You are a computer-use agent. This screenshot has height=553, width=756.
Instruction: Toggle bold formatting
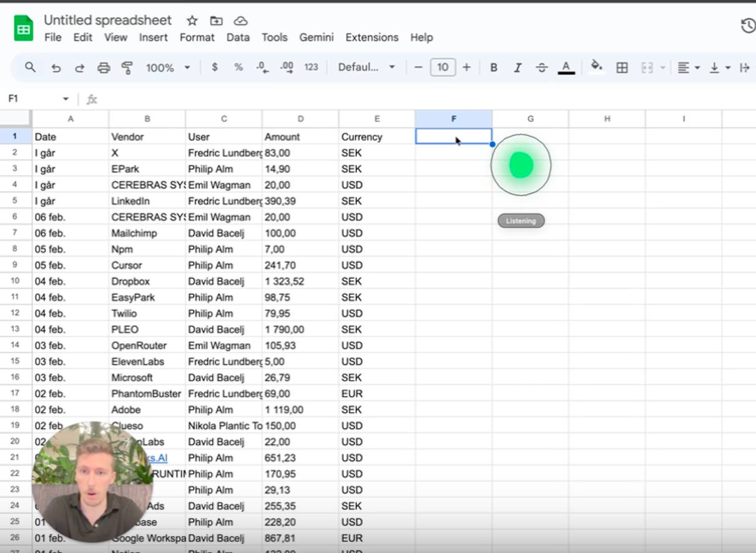[x=493, y=68]
